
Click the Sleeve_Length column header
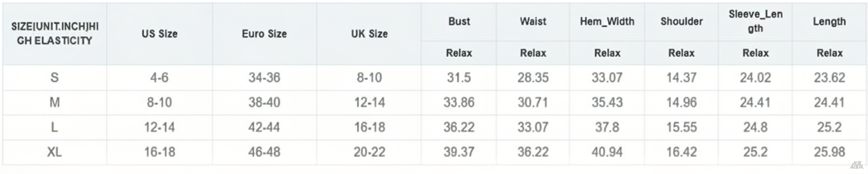click(755, 21)
